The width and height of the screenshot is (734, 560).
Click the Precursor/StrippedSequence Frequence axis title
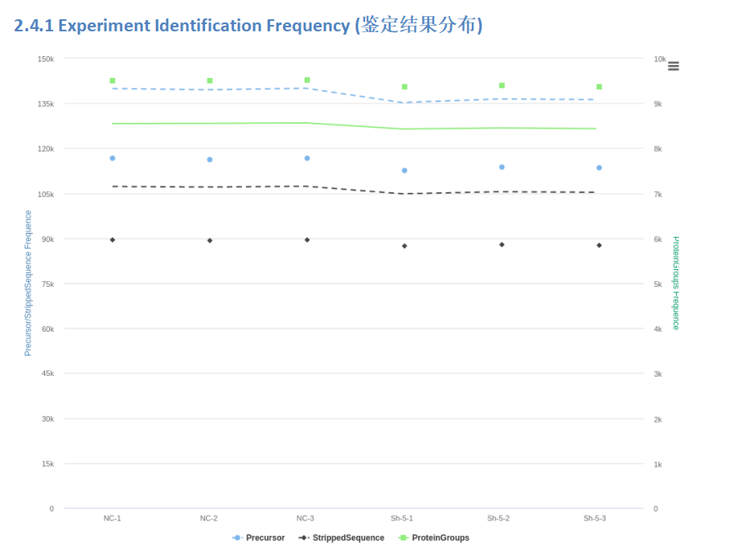28,283
